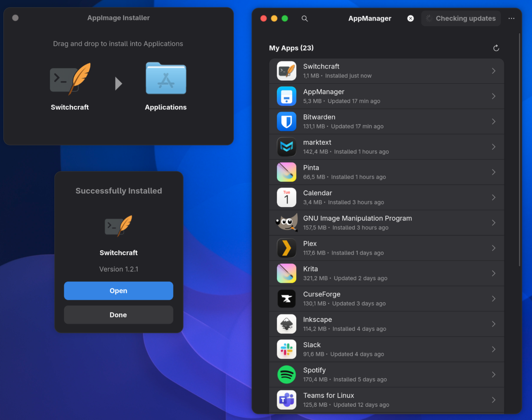Select the GNU Image Manipulation Program icon
Viewport: 532px width, 420px height.
coord(286,223)
